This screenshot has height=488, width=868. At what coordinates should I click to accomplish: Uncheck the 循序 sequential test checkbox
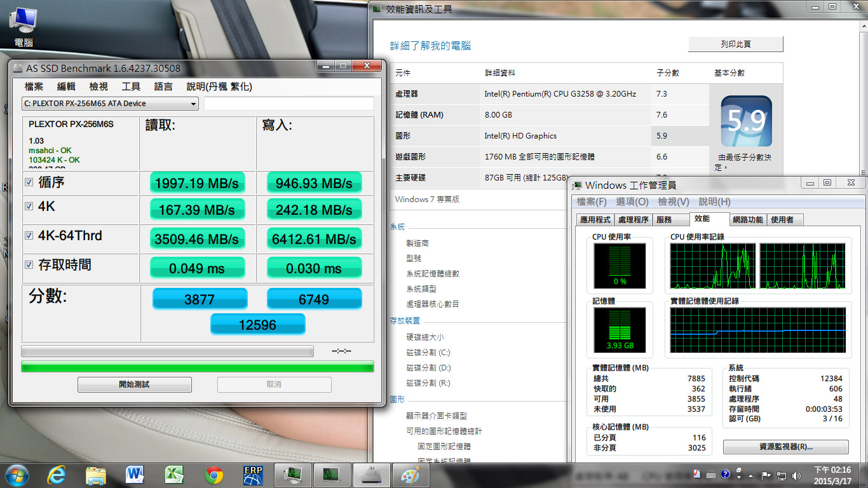[29, 182]
